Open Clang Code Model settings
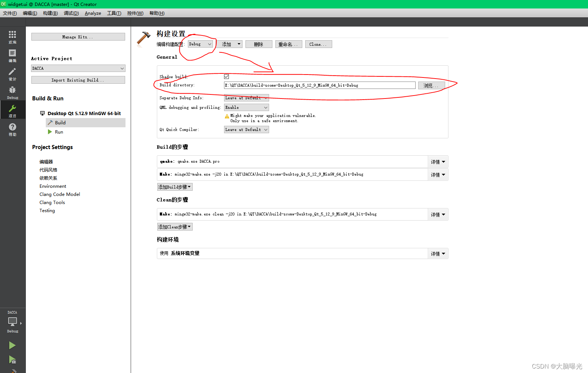 click(60, 194)
